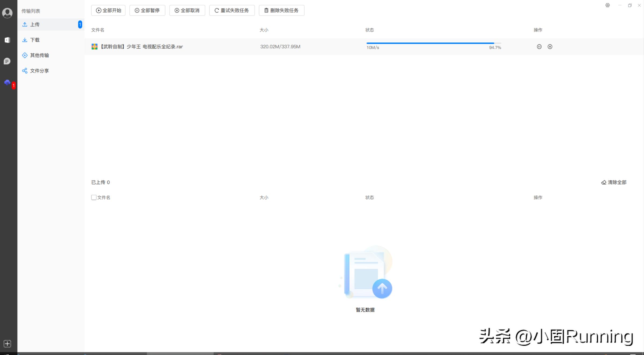
Task: Open the 文件分享 section
Action: [x=39, y=71]
